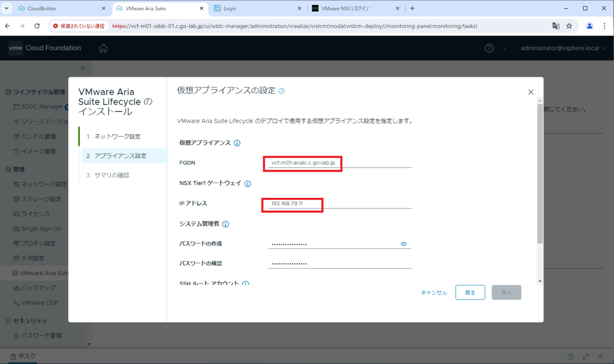
Task: Open バンドル管理 in the sidebar
Action: [34, 136]
